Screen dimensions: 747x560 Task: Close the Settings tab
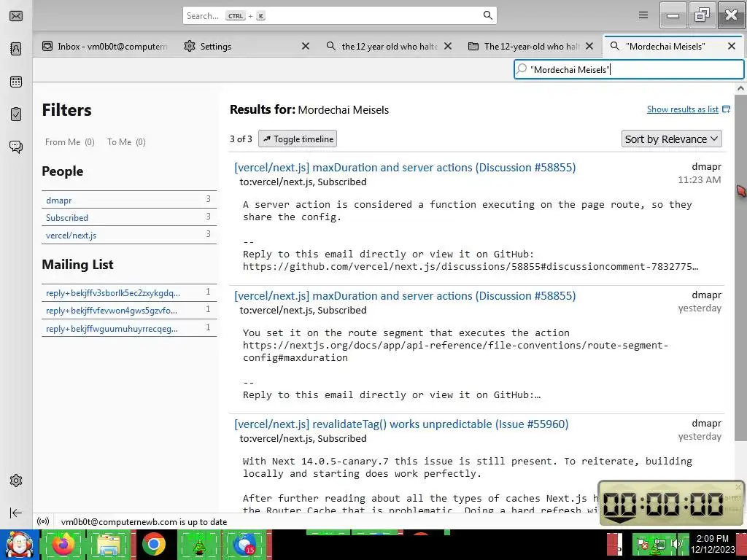tap(306, 46)
